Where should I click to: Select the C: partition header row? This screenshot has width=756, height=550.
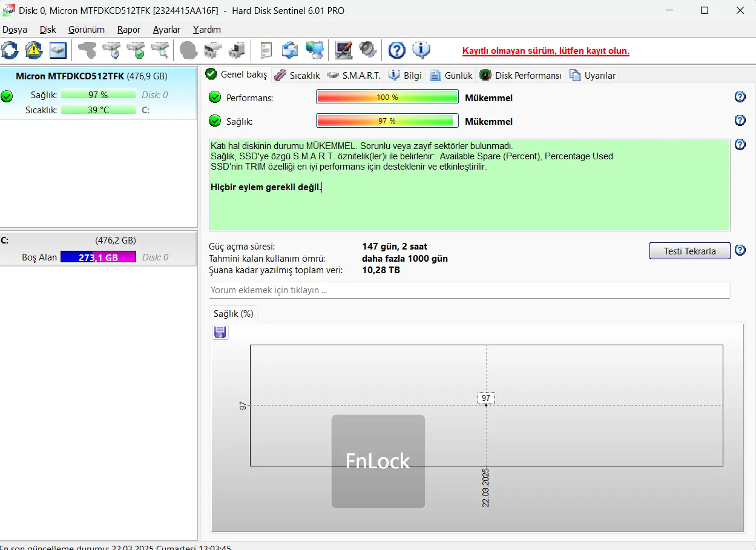pyautogui.click(x=99, y=240)
